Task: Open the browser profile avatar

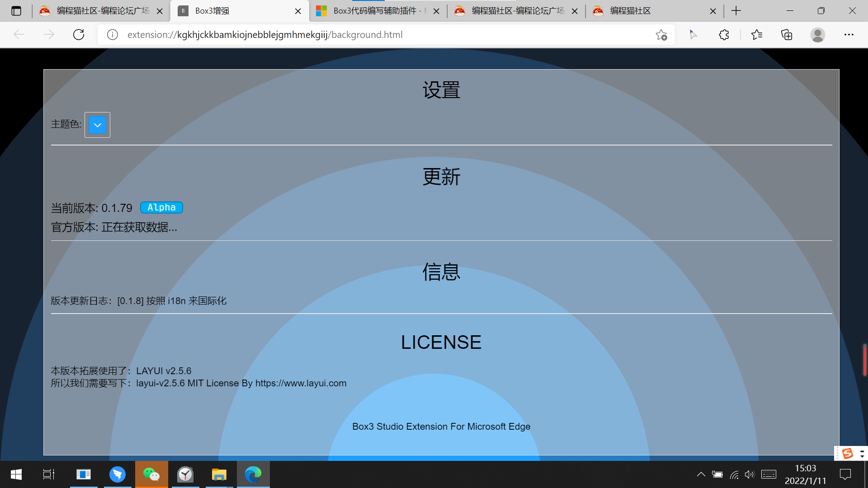Action: [817, 35]
